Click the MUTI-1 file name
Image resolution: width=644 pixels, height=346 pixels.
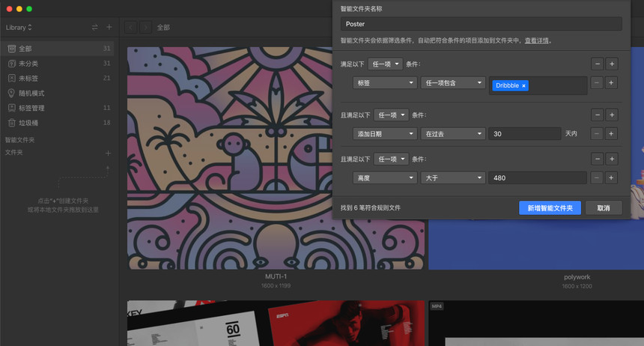[x=276, y=276]
